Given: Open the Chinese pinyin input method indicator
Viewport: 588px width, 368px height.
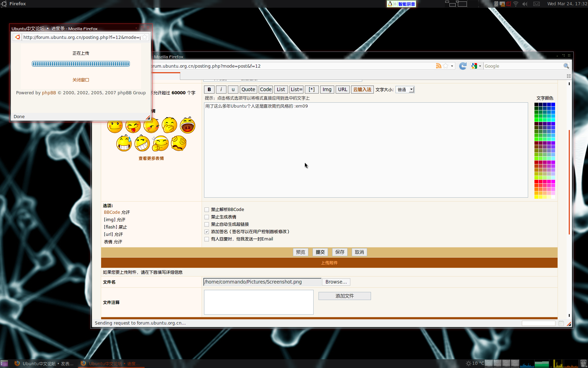Looking at the screenshot, I should tap(401, 4).
